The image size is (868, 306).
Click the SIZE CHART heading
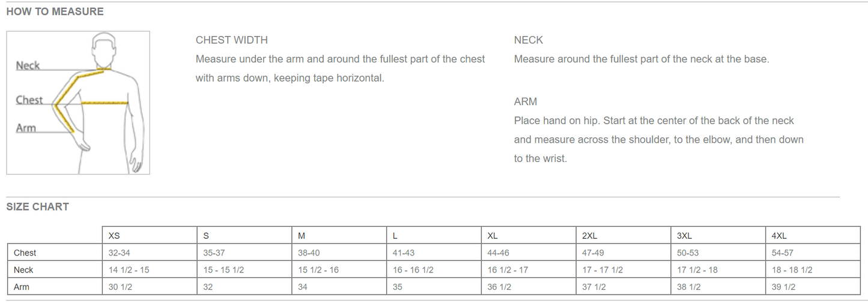(x=38, y=207)
